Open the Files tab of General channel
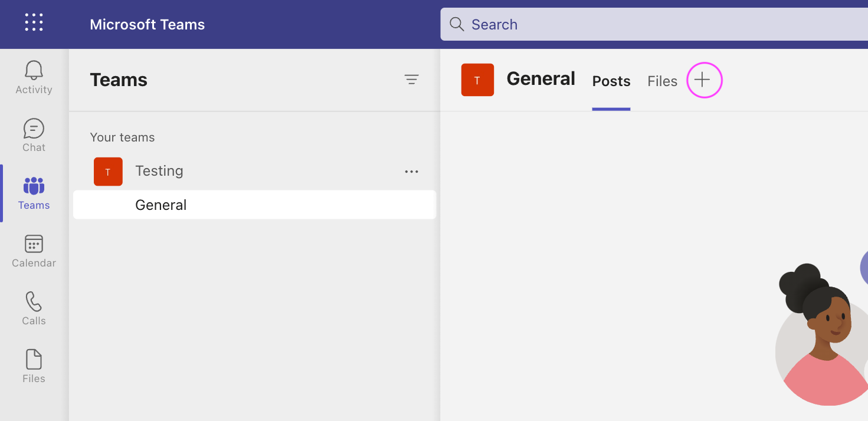The width and height of the screenshot is (868, 421). click(662, 81)
